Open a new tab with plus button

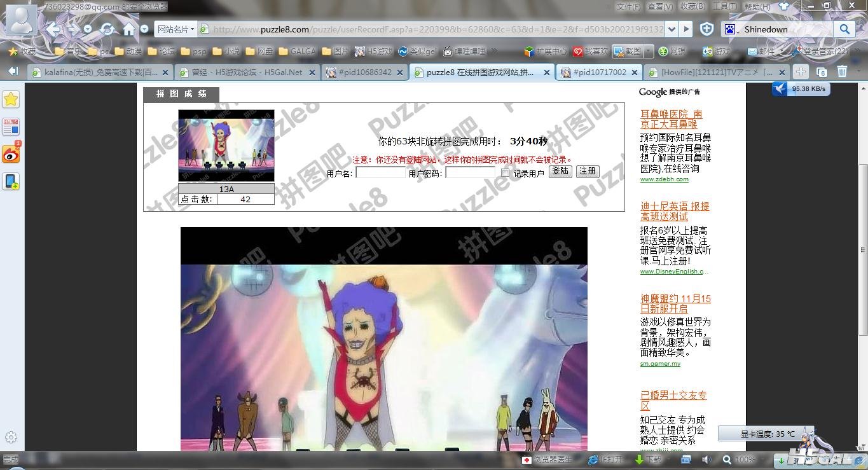pos(801,72)
